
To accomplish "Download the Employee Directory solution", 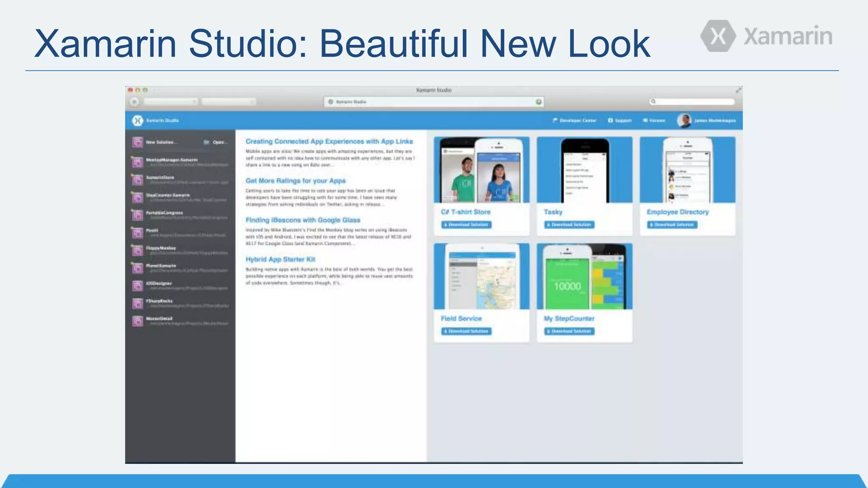I will [672, 225].
